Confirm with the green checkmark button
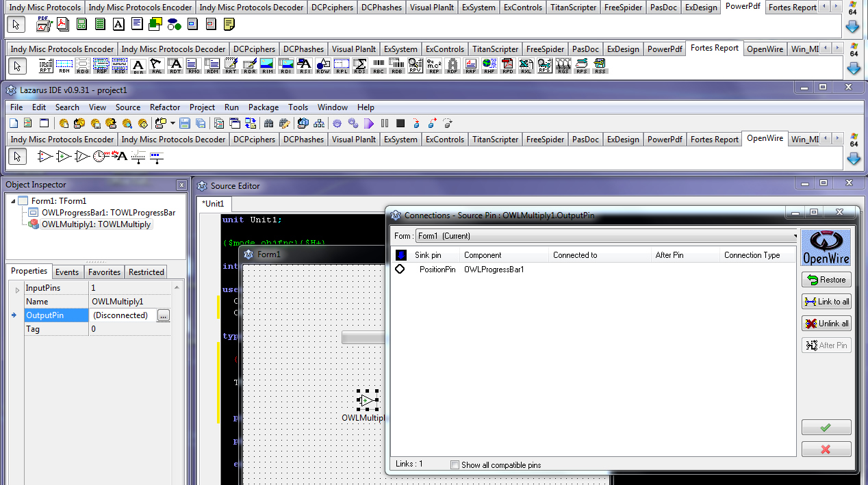Viewport: 868px width, 485px height. (826, 428)
